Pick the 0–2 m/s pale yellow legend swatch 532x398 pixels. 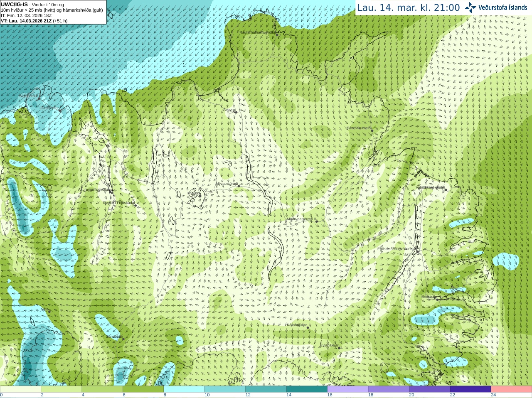(x=20, y=389)
